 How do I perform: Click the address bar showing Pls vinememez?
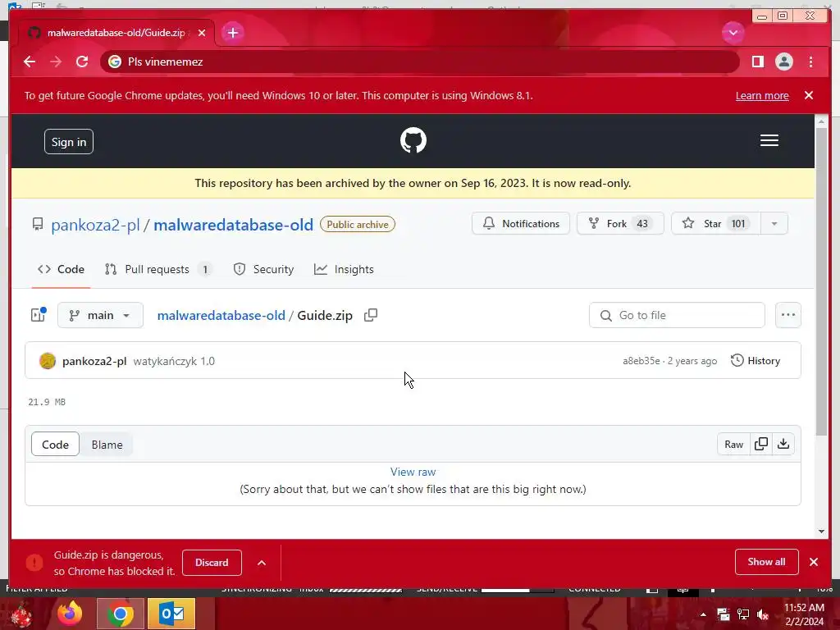(419, 62)
